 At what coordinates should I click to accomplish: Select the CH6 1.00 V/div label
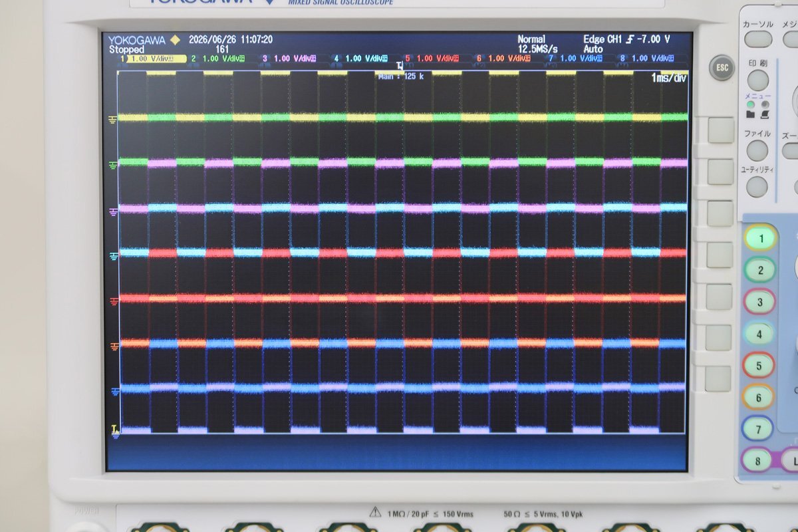tap(509, 59)
